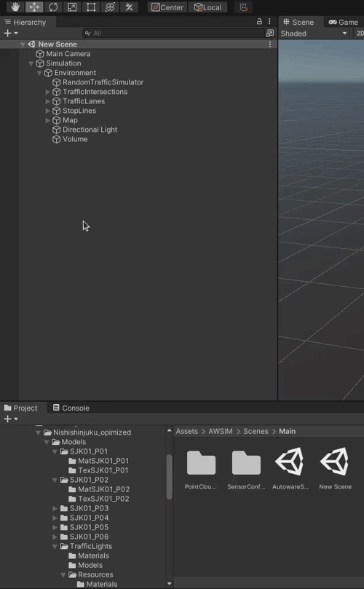Open the Hierarchy panel options menu
The height and width of the screenshot is (589, 364).
pyautogui.click(x=269, y=22)
